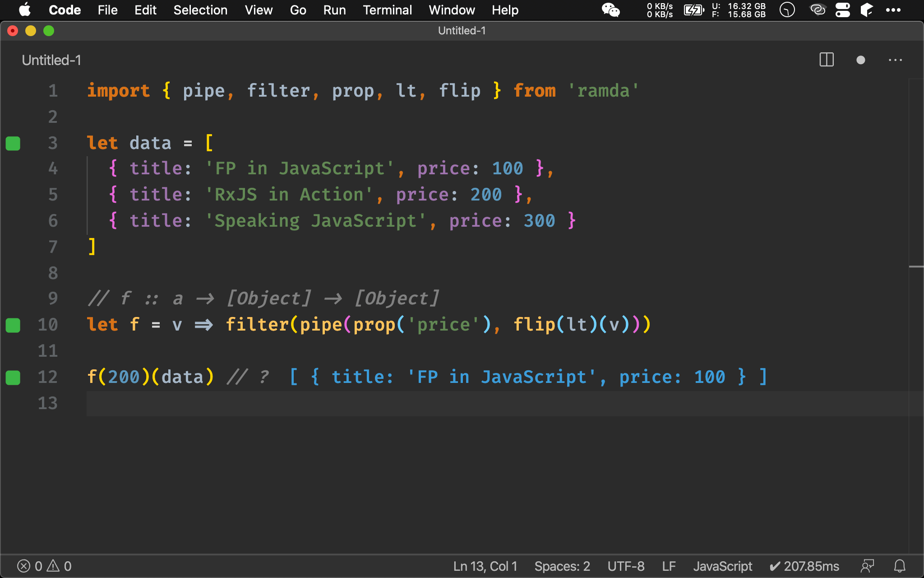Click the green coverage marker on line 10
Image resolution: width=924 pixels, height=578 pixels.
13,325
